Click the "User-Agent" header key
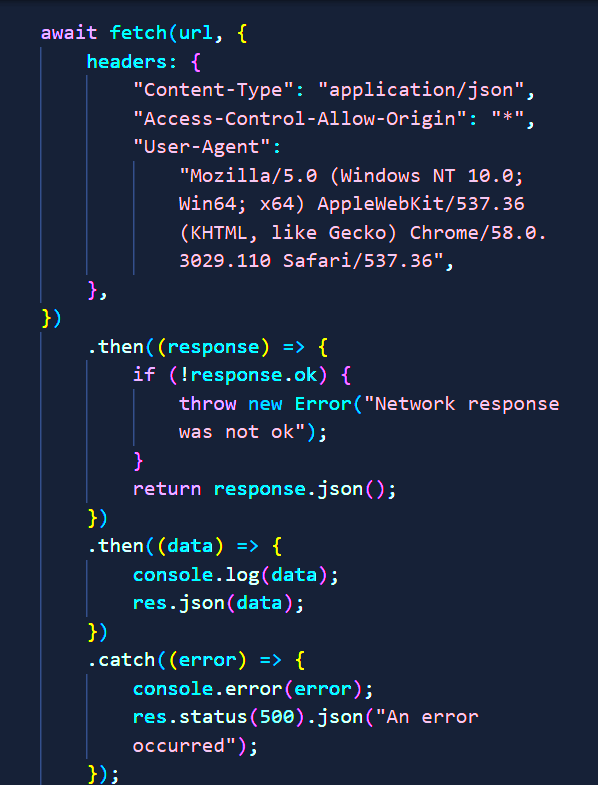The width and height of the screenshot is (598, 785). (202, 147)
